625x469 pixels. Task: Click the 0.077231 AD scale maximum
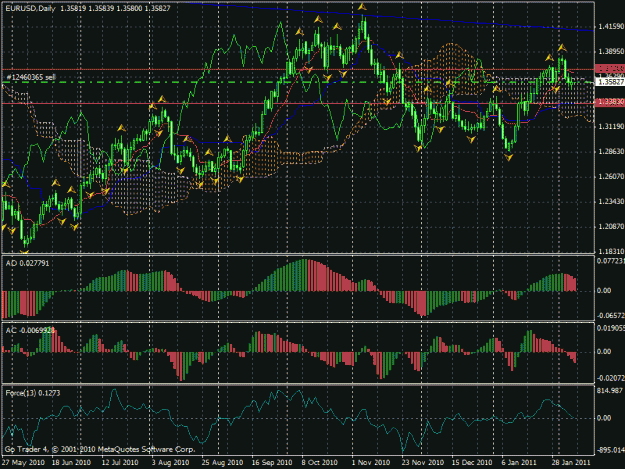click(611, 261)
